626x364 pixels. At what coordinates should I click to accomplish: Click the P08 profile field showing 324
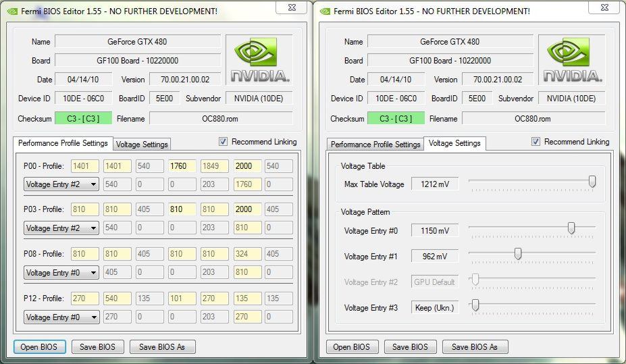pos(247,254)
